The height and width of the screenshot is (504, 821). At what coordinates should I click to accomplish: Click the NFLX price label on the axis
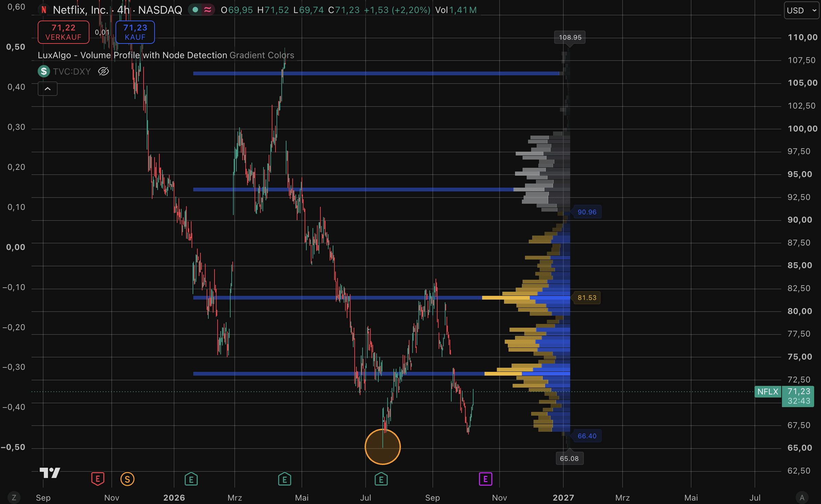click(768, 392)
